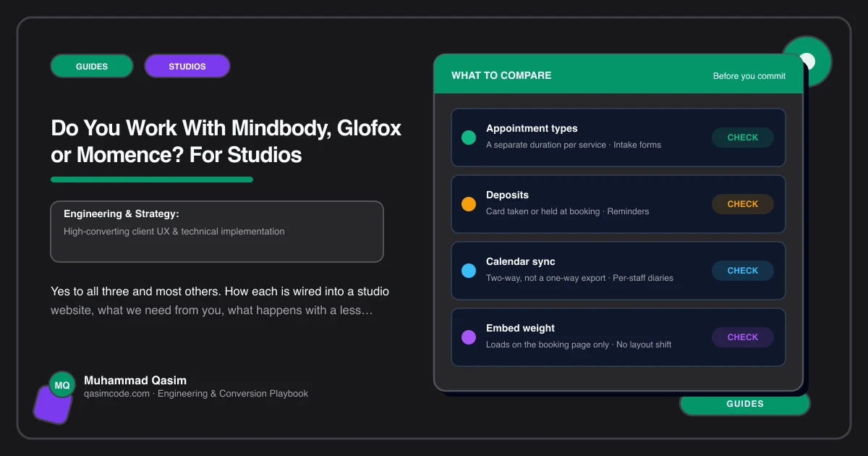Click the author name Muhammad Qasim
The image size is (868, 456).
(x=135, y=380)
